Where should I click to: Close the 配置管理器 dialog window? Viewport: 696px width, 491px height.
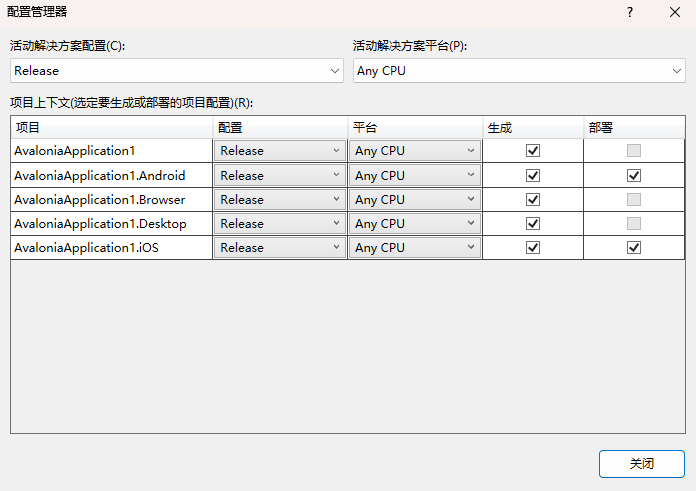click(675, 12)
